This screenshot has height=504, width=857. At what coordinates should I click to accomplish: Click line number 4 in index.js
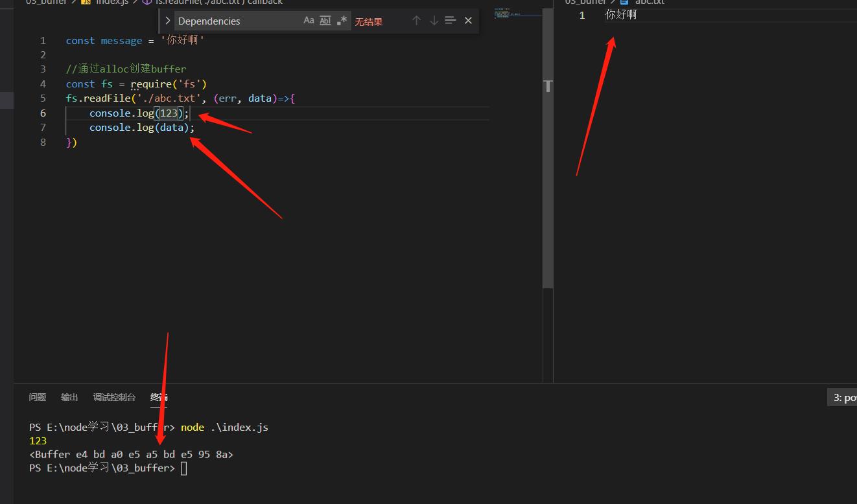point(43,84)
